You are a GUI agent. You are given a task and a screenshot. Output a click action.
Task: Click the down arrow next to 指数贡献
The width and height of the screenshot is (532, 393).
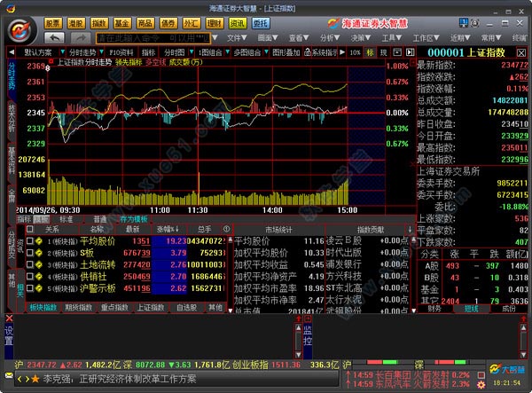coord(411,230)
